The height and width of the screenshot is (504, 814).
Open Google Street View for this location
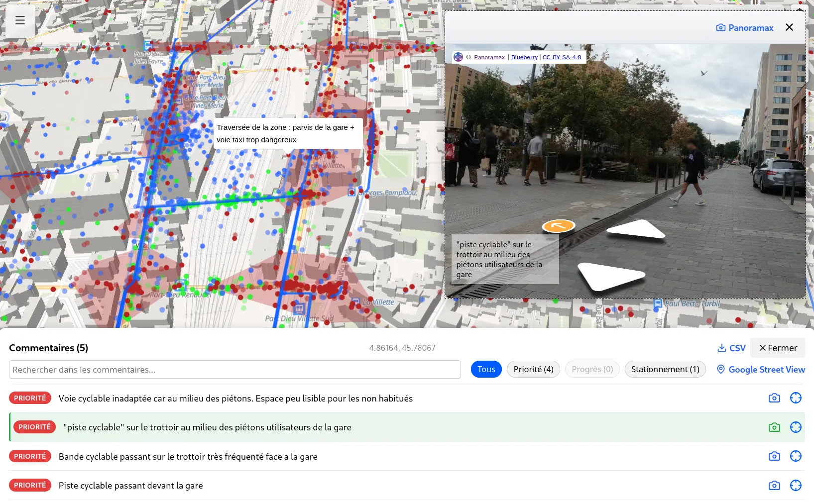(x=761, y=369)
